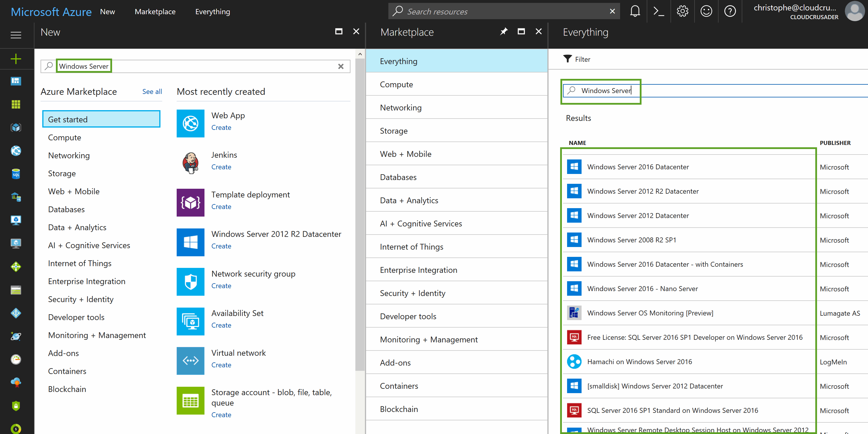Select Blockchain in the New blade list
The height and width of the screenshot is (434, 868).
pos(67,389)
